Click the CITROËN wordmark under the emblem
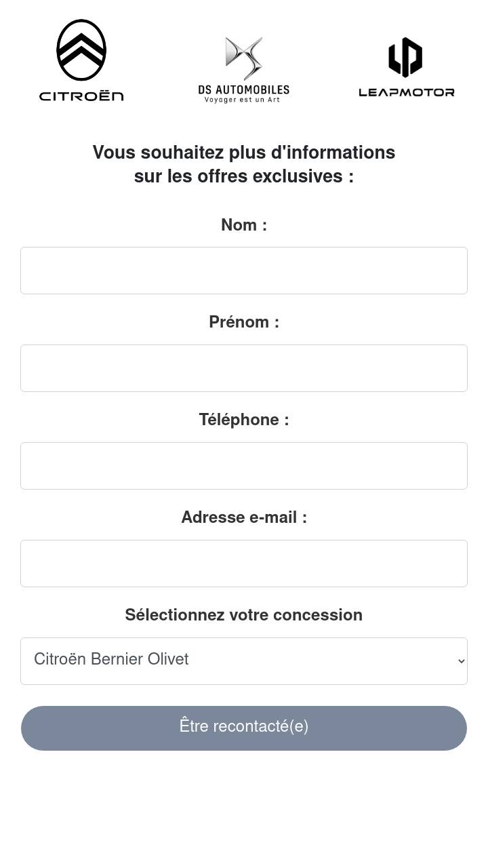 pos(81,96)
